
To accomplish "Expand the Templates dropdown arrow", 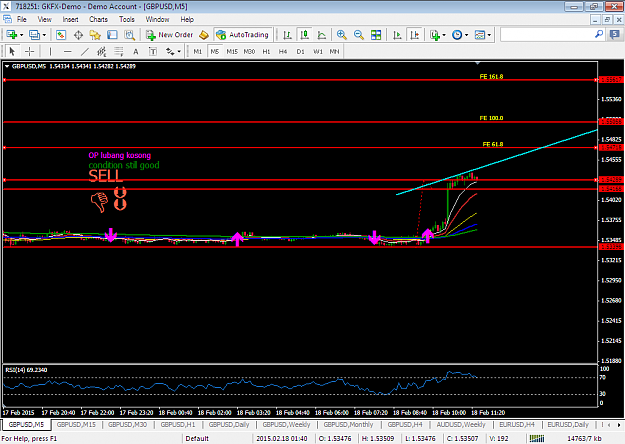I will (x=489, y=35).
